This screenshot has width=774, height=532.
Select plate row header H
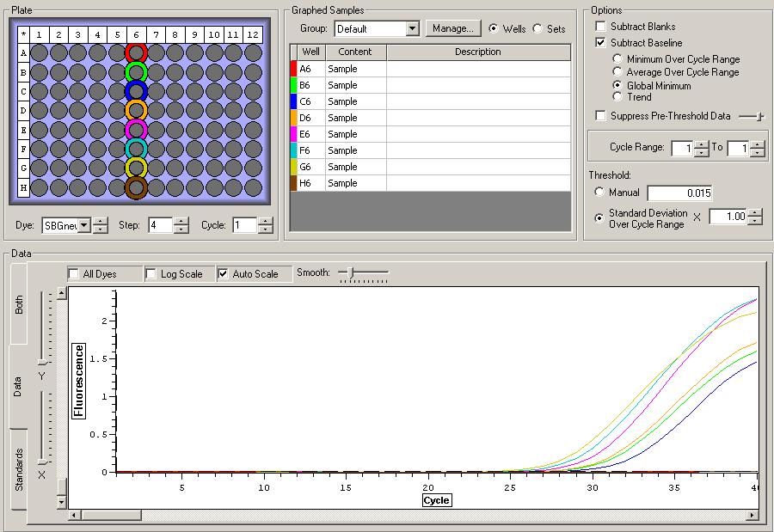click(x=23, y=187)
